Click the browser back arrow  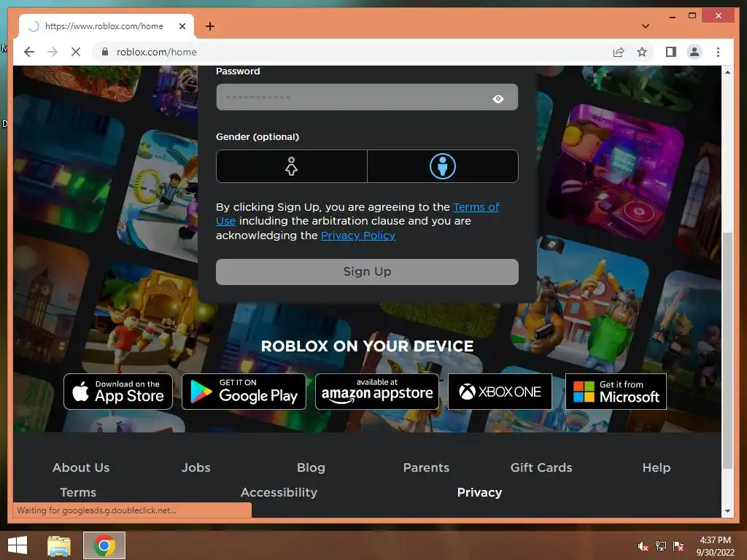pyautogui.click(x=29, y=52)
